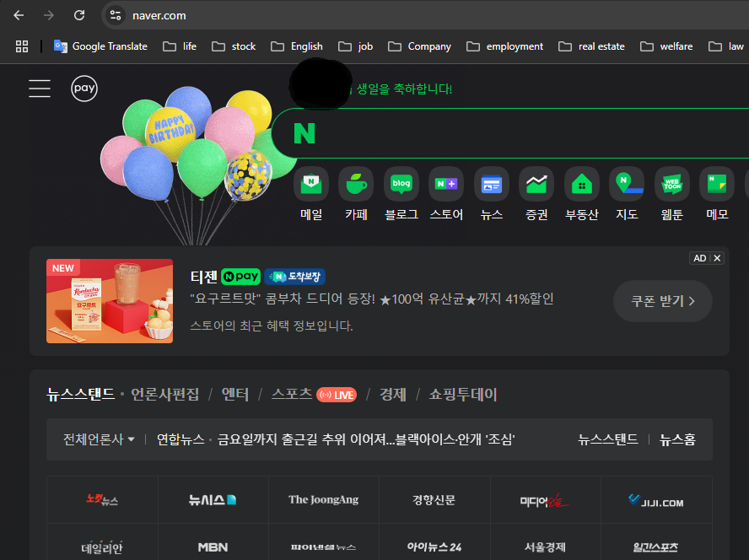Image resolution: width=749 pixels, height=560 pixels.
Task: Open the Naver Cafe (카페) icon
Action: tap(356, 184)
